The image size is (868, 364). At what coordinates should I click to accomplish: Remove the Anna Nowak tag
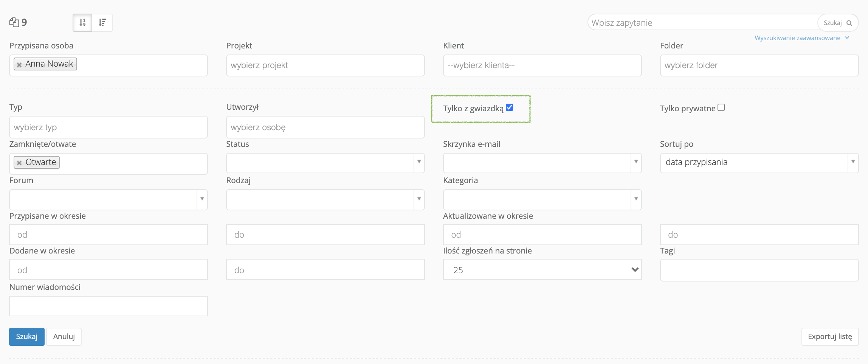[19, 65]
